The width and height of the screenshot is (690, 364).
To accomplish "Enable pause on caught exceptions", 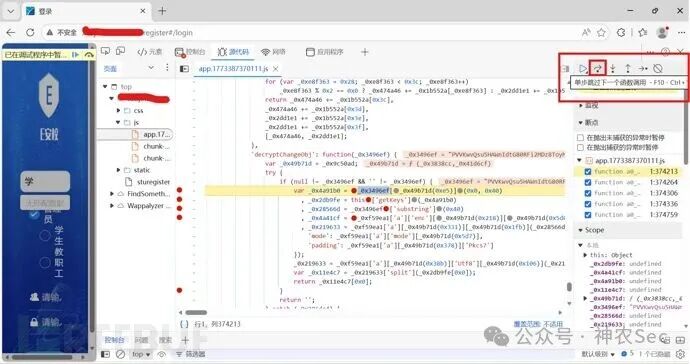I will (x=580, y=147).
